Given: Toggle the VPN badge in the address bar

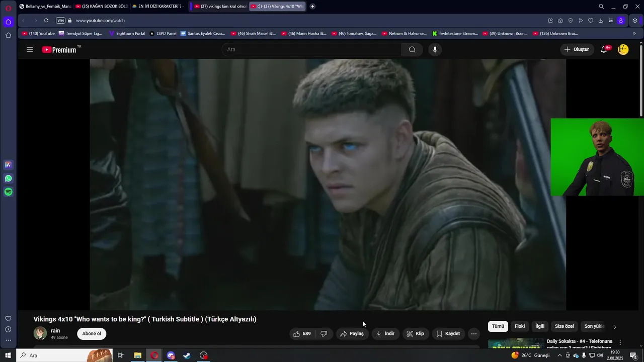Looking at the screenshot, I should [x=60, y=21].
